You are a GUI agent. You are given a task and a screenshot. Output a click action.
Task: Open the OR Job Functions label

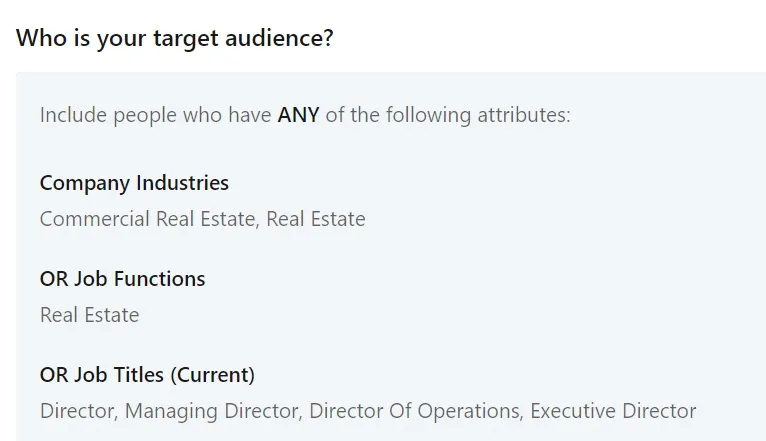(x=123, y=279)
